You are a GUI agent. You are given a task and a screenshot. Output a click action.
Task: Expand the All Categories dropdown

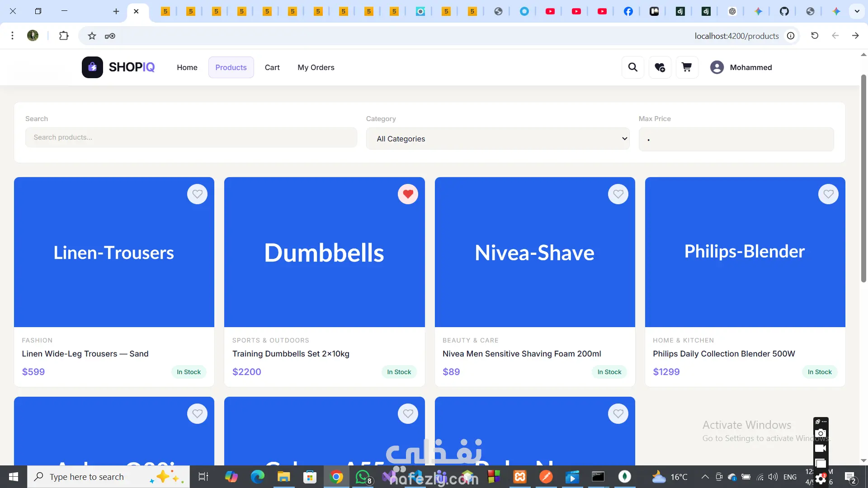(x=497, y=139)
